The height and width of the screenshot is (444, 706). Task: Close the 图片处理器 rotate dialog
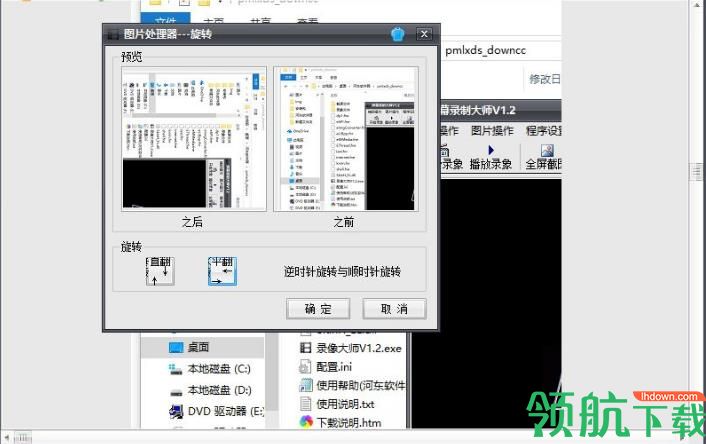coord(424,34)
